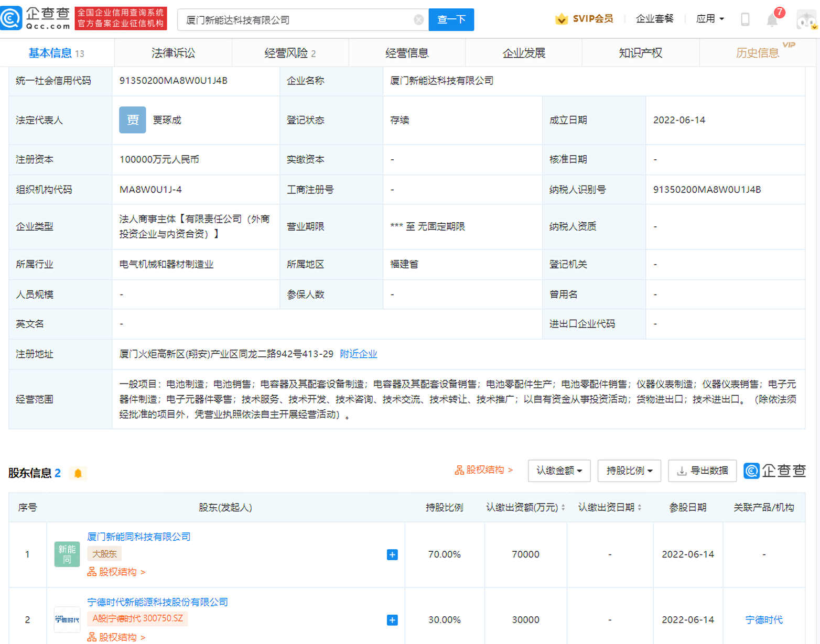
Task: Open the 认缴金额 dropdown
Action: point(559,471)
